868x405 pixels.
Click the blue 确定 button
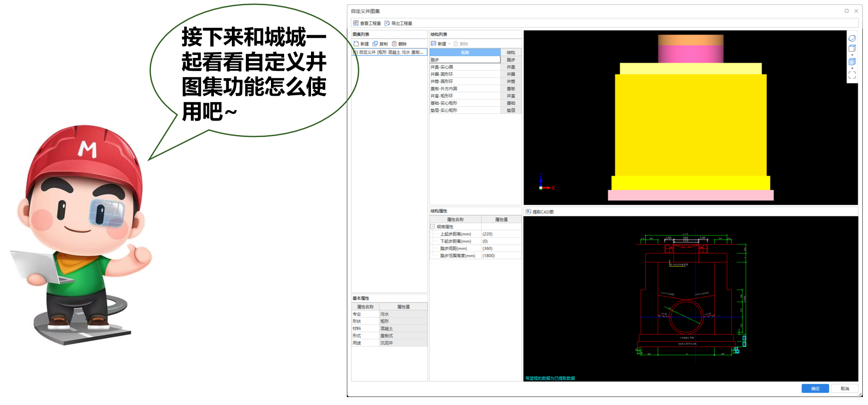815,389
